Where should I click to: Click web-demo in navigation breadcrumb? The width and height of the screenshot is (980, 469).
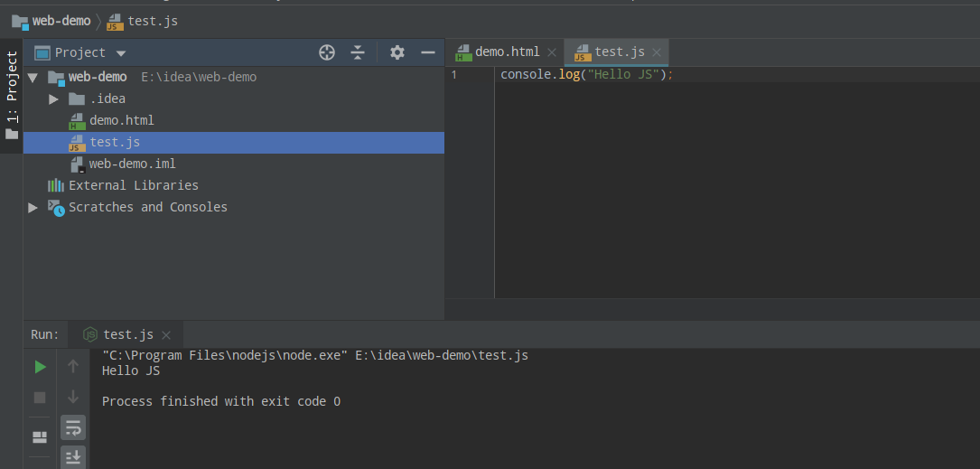tap(61, 21)
